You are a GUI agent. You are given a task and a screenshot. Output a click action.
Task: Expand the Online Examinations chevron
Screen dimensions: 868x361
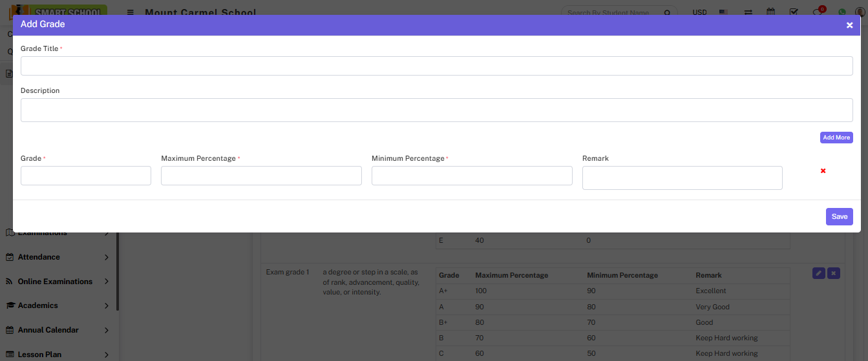click(x=107, y=282)
